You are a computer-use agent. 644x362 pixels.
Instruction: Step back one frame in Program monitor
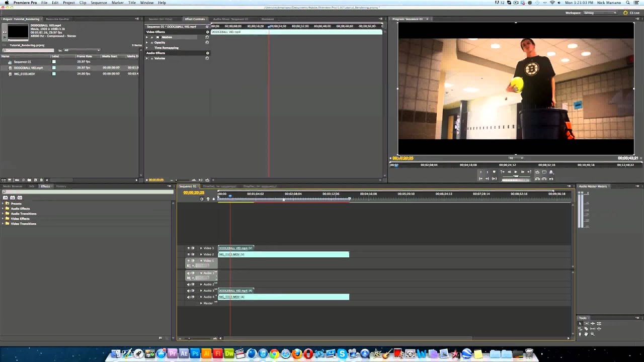click(x=509, y=172)
